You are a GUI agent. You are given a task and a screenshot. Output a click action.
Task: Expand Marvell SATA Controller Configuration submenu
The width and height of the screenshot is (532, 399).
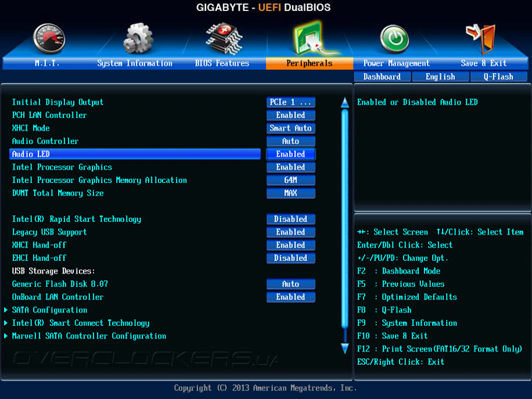tap(89, 336)
